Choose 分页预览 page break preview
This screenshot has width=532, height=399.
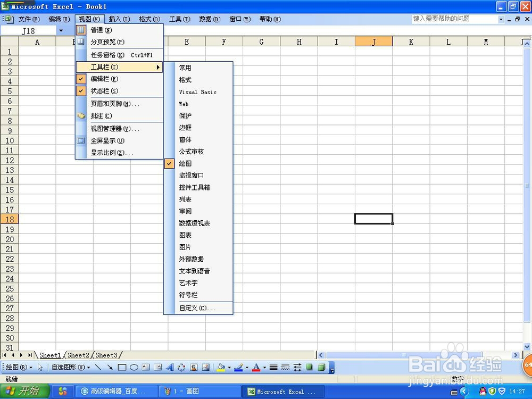(x=119, y=42)
